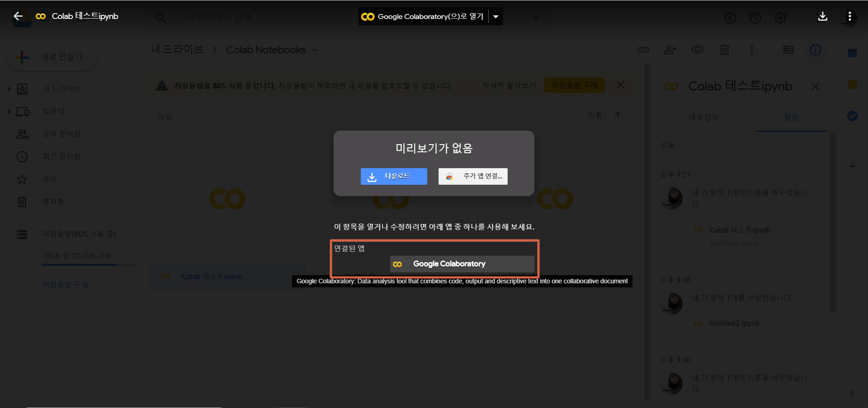868x408 pixels.
Task: Click the blue download button in the no-preview dialog
Action: [x=394, y=176]
